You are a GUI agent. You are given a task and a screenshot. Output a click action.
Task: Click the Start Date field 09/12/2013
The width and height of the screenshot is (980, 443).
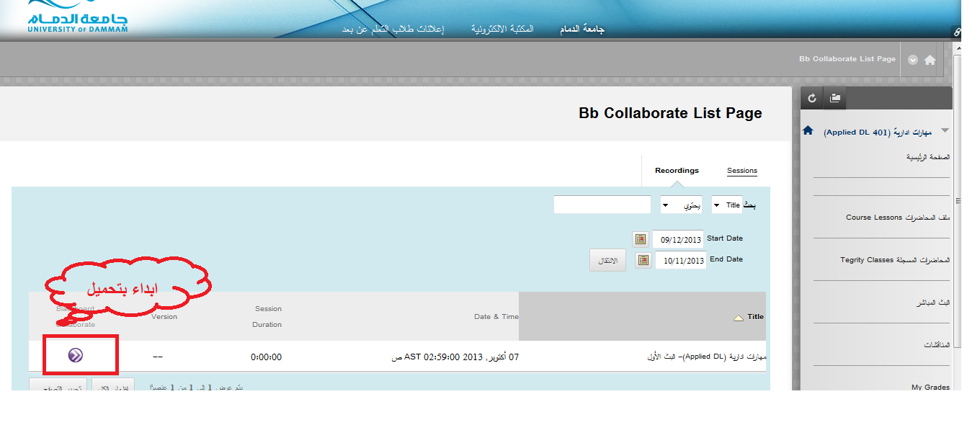point(678,239)
